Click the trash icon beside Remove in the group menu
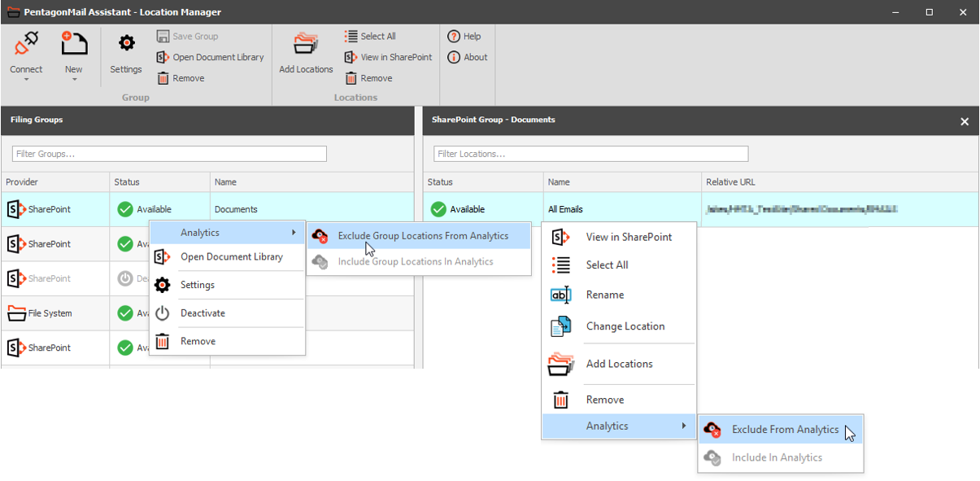Image resolution: width=980 pixels, height=481 pixels. (x=163, y=341)
